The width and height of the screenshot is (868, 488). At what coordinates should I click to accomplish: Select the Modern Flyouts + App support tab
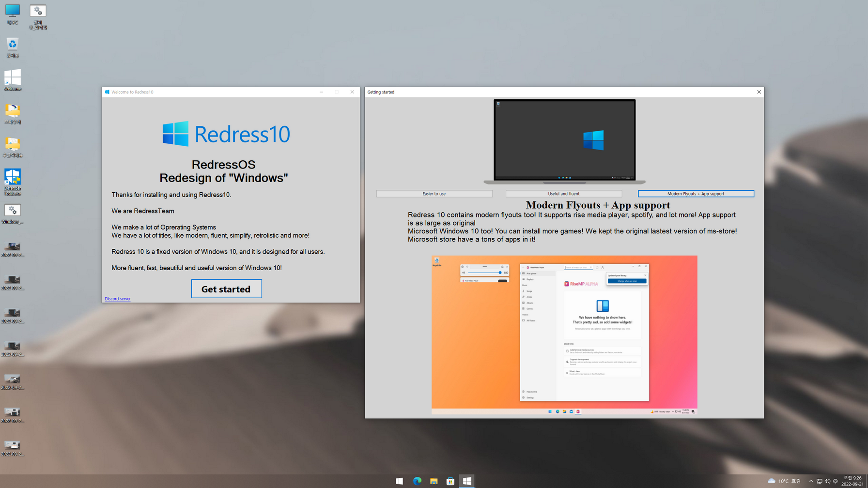(x=696, y=194)
